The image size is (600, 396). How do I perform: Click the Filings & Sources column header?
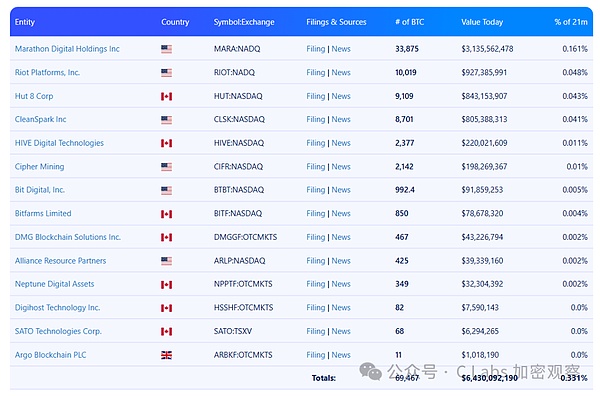pyautogui.click(x=336, y=22)
